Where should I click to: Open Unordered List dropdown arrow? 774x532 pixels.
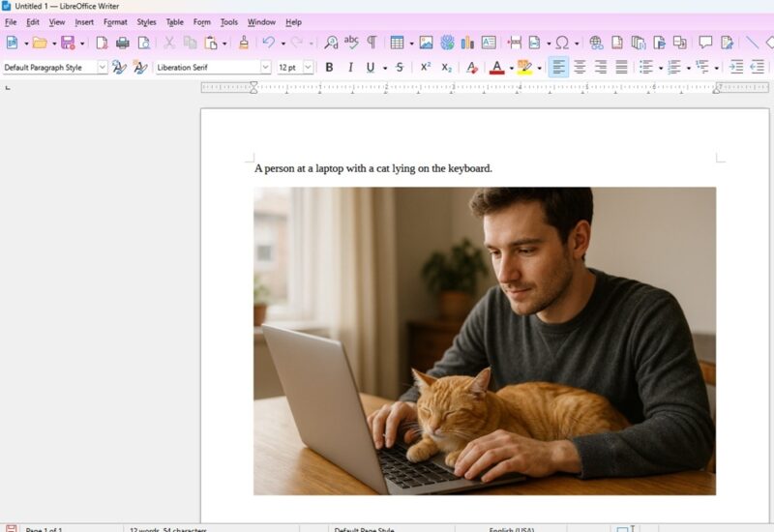[x=661, y=68]
